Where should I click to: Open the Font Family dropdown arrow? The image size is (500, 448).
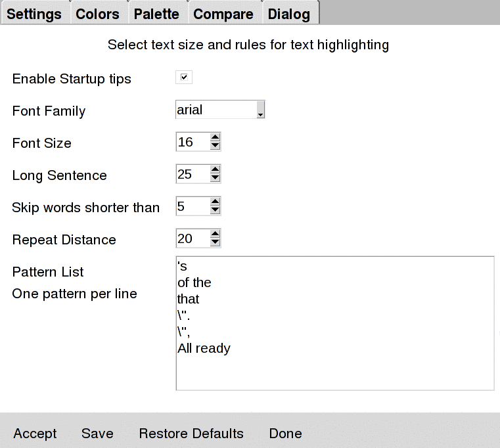[261, 110]
